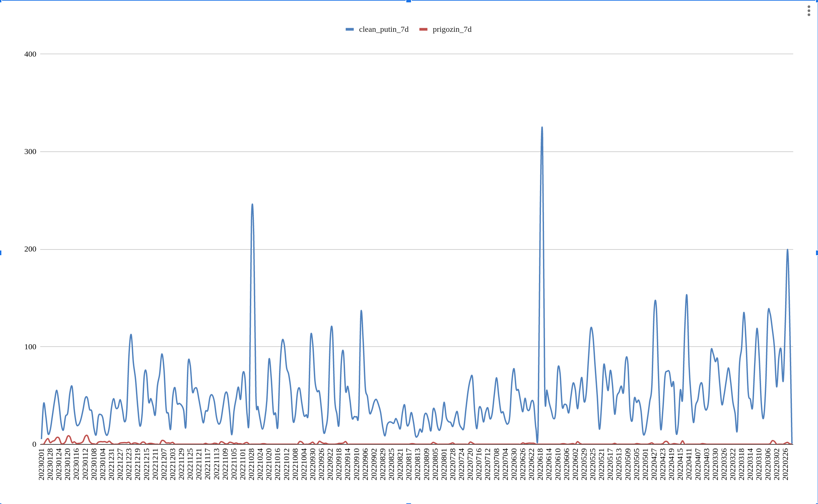The width and height of the screenshot is (818, 504).
Task: Open the chart's three-dot options menu
Action: point(809,11)
